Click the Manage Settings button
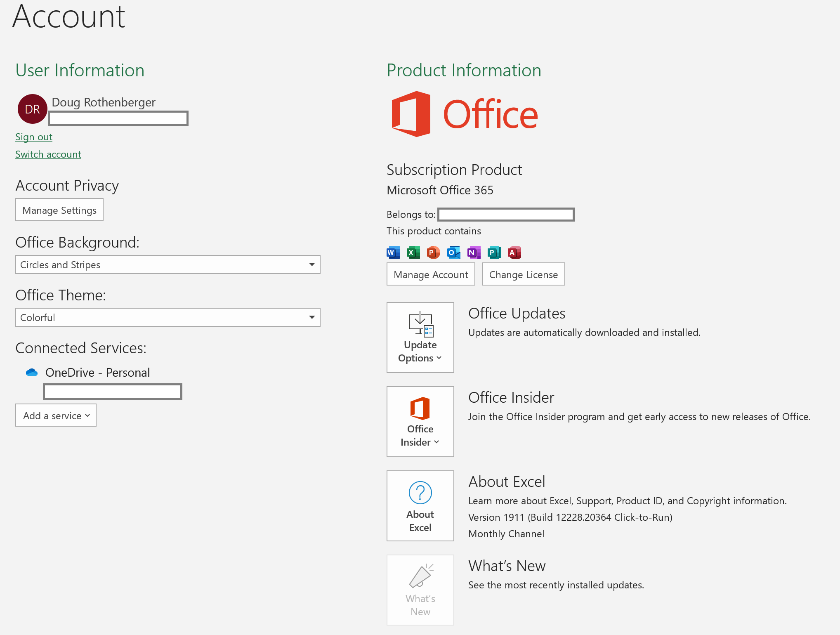The image size is (840, 635). pyautogui.click(x=59, y=210)
